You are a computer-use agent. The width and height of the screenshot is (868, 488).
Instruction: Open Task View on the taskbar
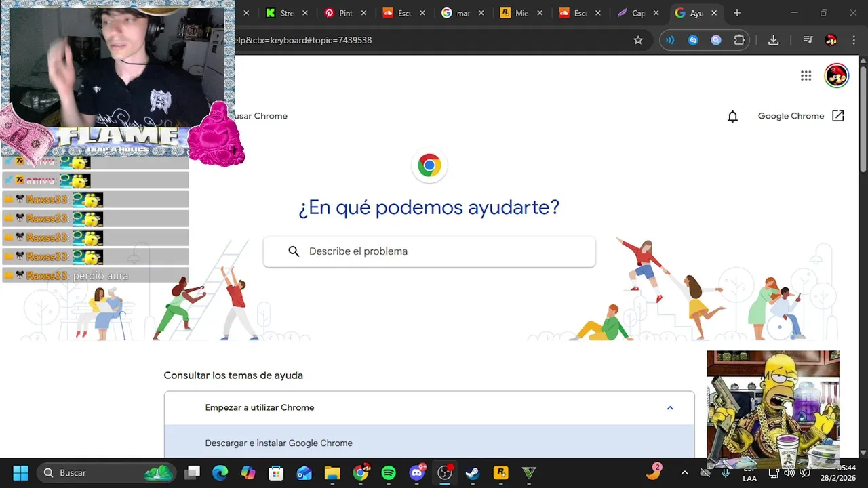(193, 472)
